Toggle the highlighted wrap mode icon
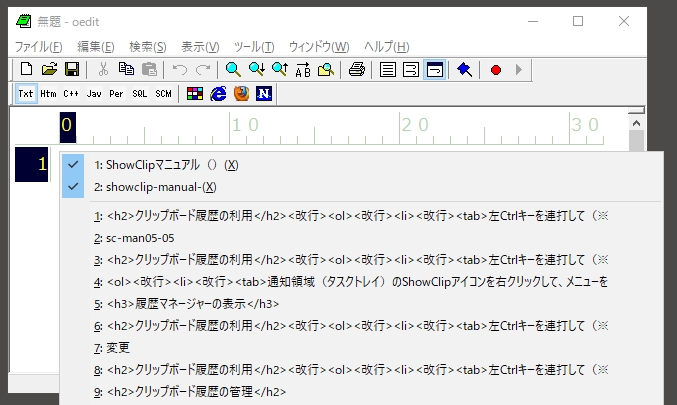 434,70
